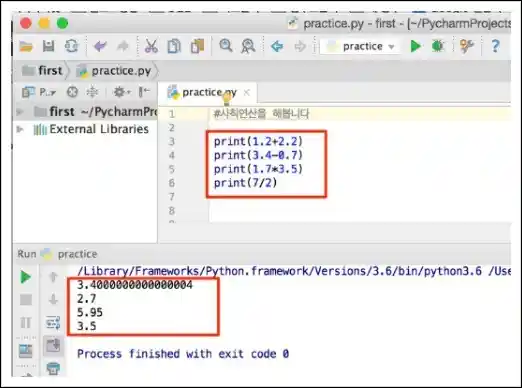Click the Save All disk icon

(49, 46)
